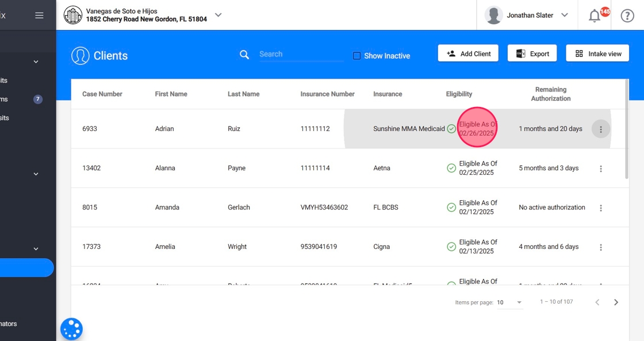
Task: Open row options for Amelia Wright
Action: 600,247
